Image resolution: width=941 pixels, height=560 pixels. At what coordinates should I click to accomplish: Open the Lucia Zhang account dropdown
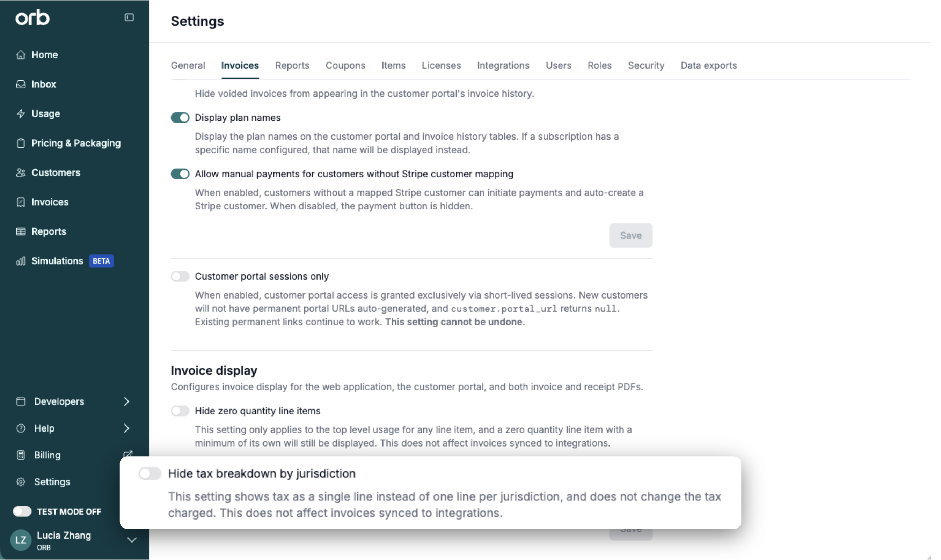coord(132,540)
